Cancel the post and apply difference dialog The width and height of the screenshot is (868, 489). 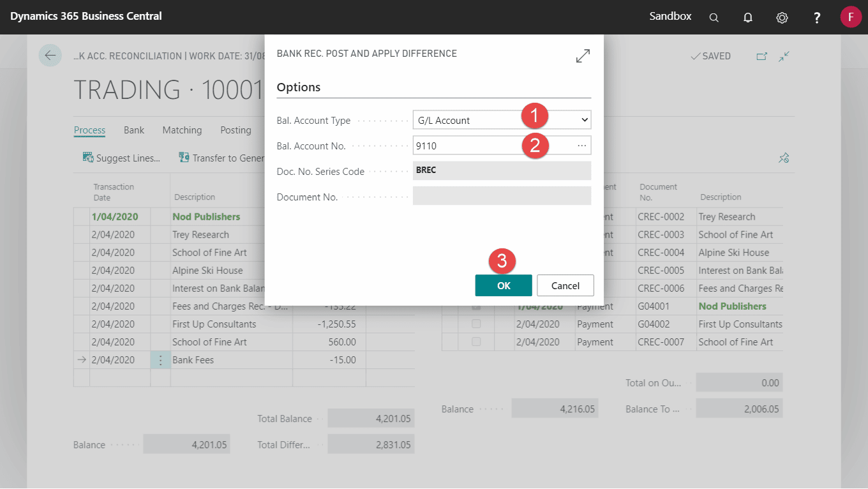coord(565,285)
